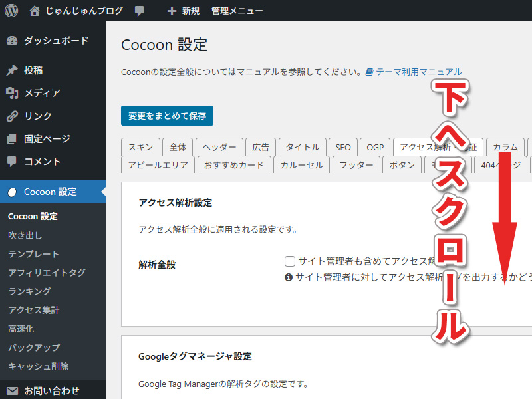Click the 固定ページ pages icon
532x399 pixels.
[x=12, y=139]
